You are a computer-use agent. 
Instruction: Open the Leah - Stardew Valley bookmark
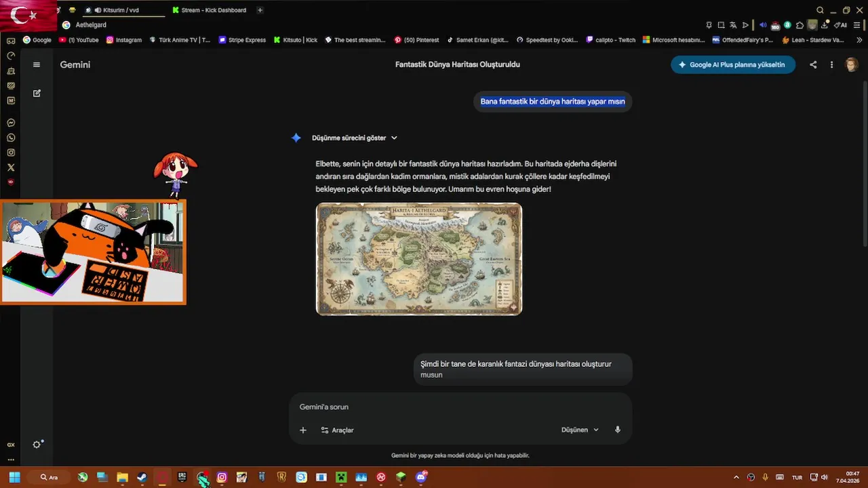[814, 40]
